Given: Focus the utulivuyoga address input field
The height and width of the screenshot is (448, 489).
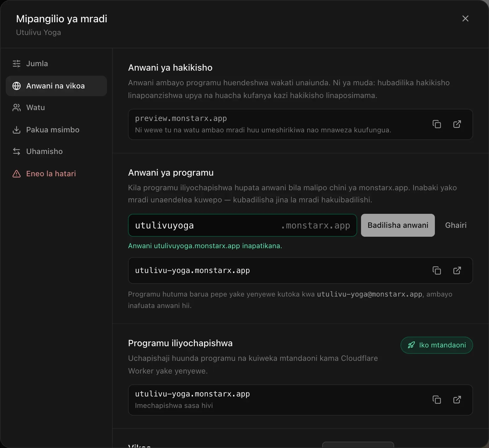Looking at the screenshot, I should coord(243,225).
